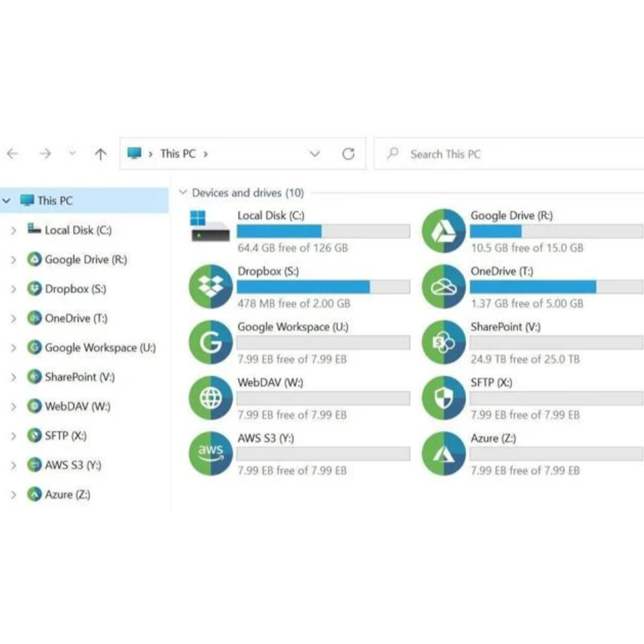This screenshot has width=644, height=644.
Task: Collapse the Devices and drives group
Action: click(x=183, y=192)
